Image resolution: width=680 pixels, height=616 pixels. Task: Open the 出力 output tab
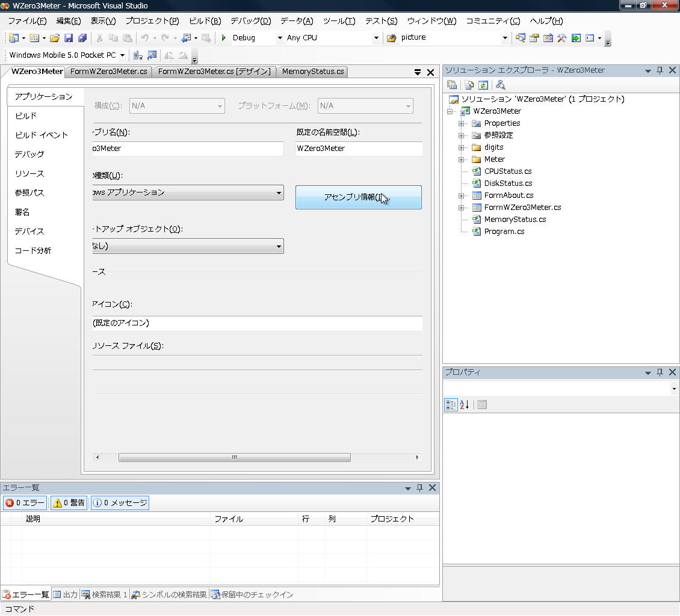point(66,595)
